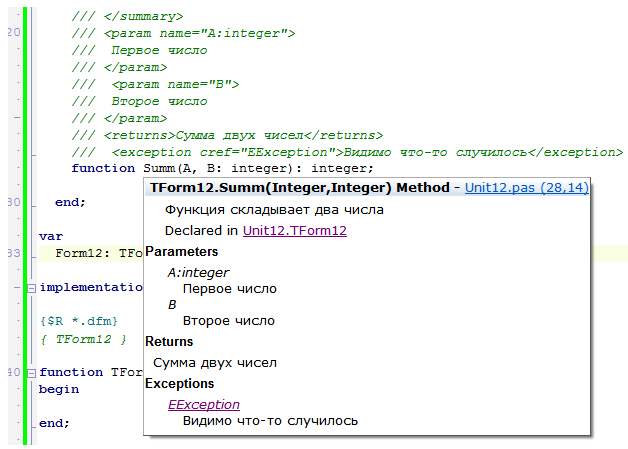
Task: Click the exception cref="EException" comment line
Action: click(347, 153)
